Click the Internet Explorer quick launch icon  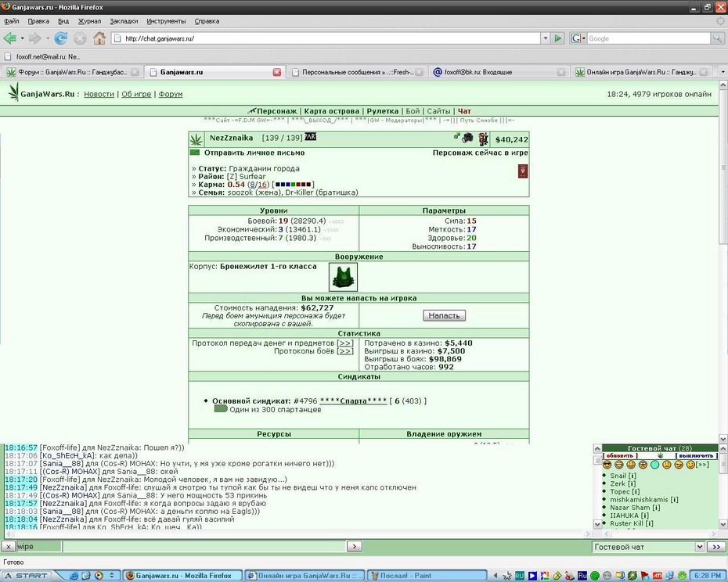click(x=74, y=576)
